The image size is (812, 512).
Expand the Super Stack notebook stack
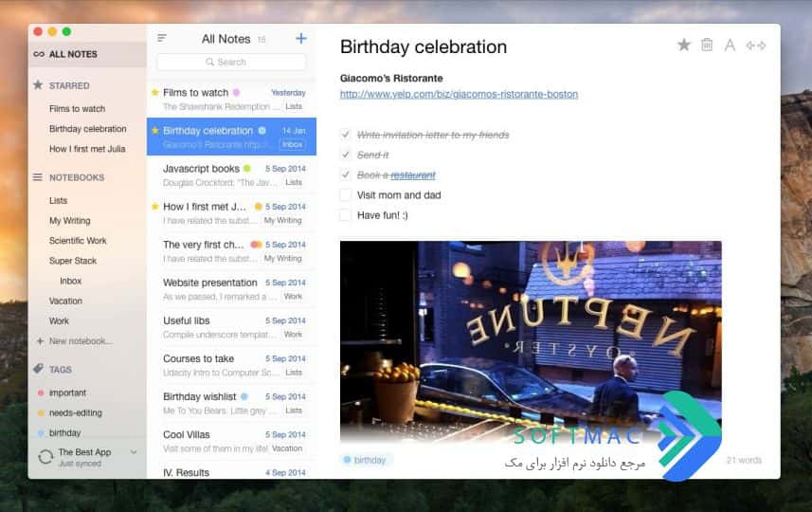(x=73, y=261)
